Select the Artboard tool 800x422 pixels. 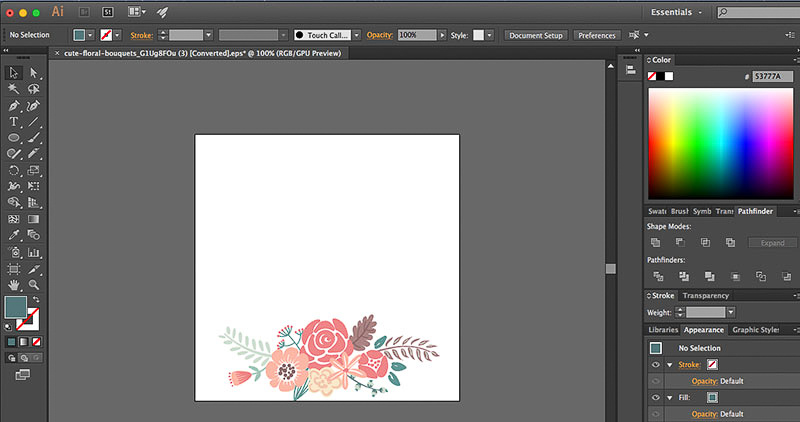coord(14,269)
